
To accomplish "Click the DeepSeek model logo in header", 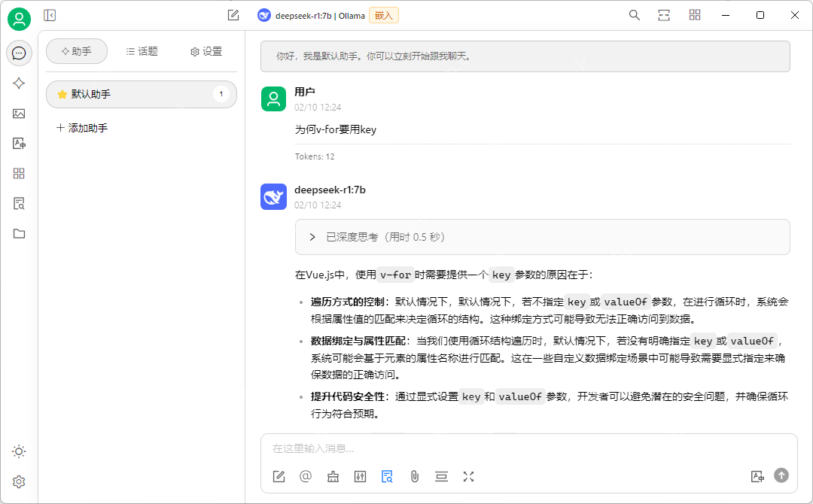I will click(264, 16).
